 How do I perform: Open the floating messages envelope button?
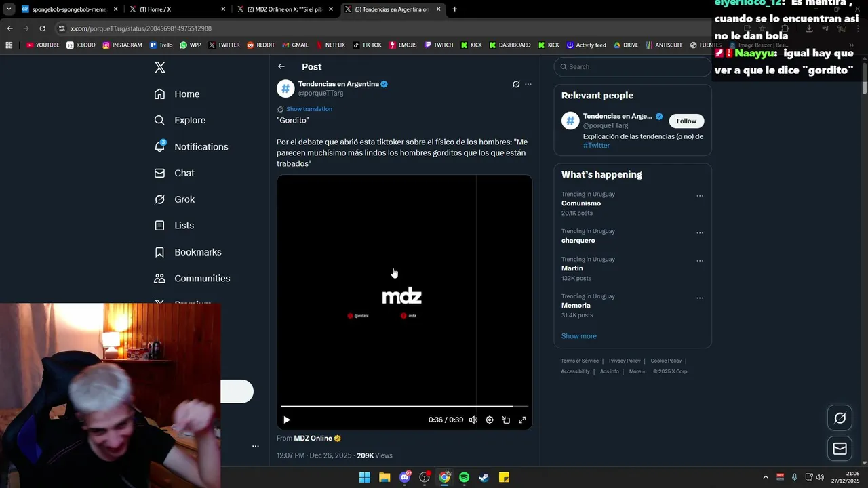pyautogui.click(x=840, y=449)
